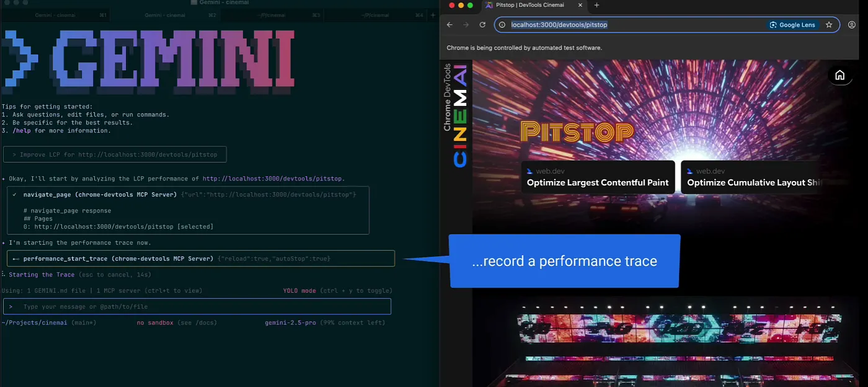Add a new terminal tab

tap(432, 15)
